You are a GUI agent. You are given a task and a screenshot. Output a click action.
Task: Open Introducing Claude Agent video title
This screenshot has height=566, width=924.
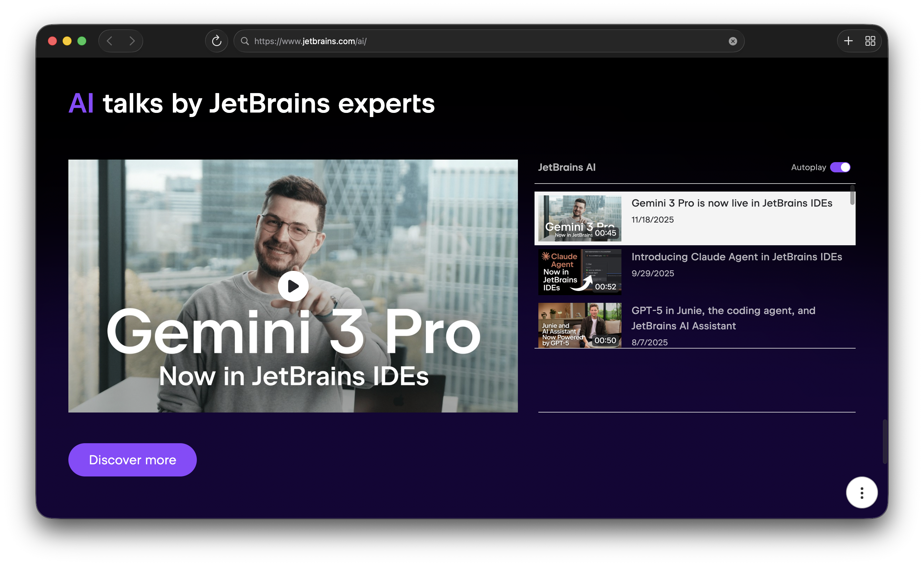[x=736, y=257]
